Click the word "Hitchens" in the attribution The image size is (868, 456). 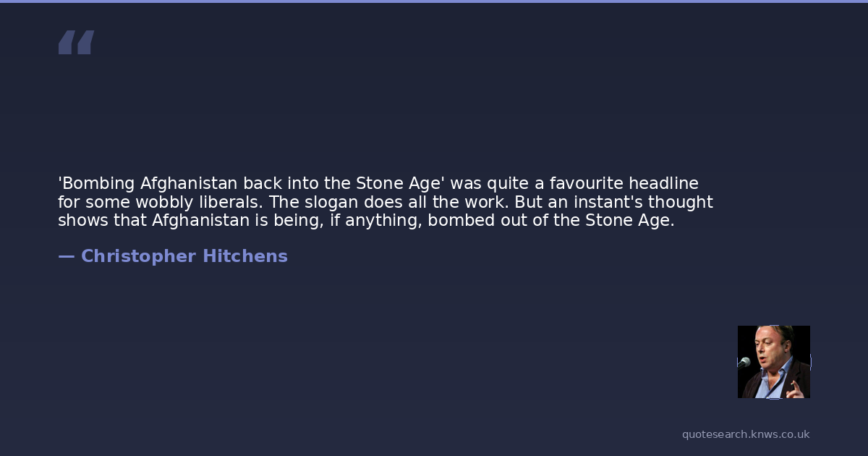pyautogui.click(x=245, y=256)
